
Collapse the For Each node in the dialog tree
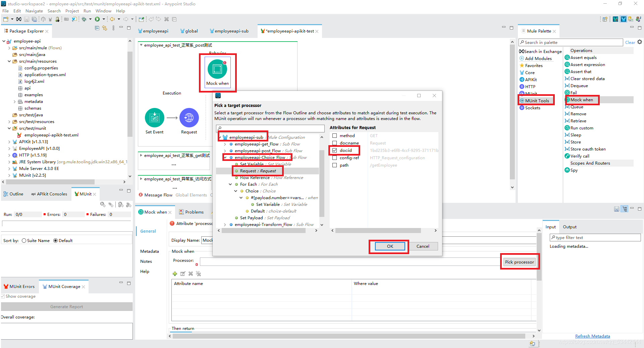(230, 184)
